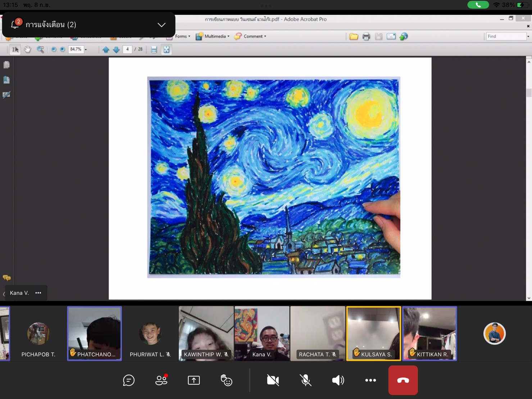
Task: Click the green active call indicator
Action: tap(478, 5)
